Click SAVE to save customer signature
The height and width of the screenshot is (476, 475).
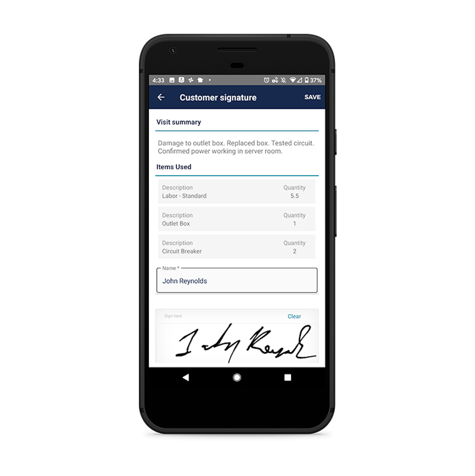pos(313,97)
